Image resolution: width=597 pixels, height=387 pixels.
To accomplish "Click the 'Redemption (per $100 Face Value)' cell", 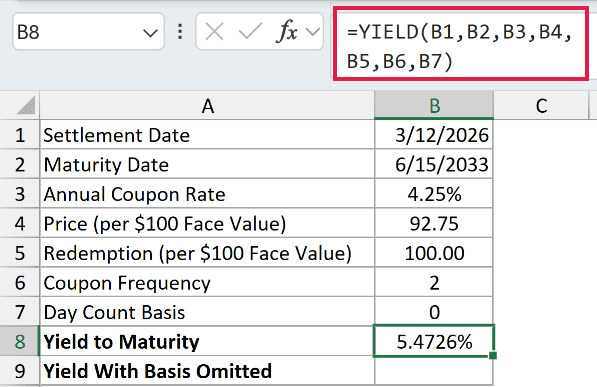I will (x=207, y=253).
